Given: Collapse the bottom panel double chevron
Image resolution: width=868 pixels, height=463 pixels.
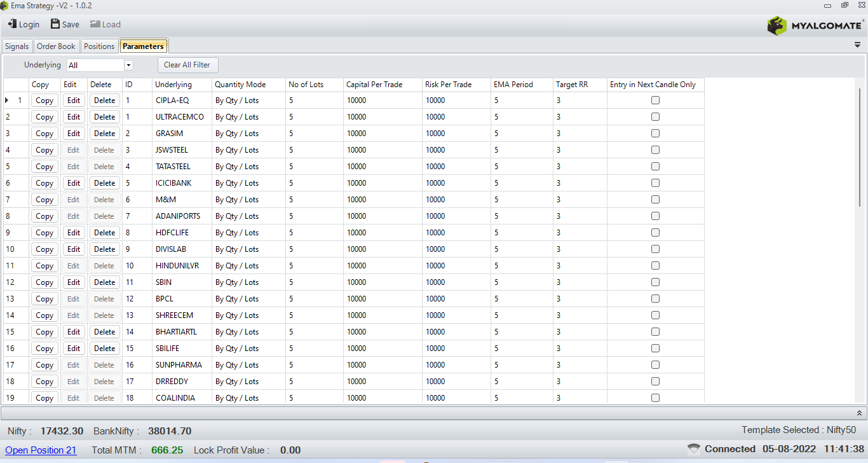Looking at the screenshot, I should click(x=859, y=413).
